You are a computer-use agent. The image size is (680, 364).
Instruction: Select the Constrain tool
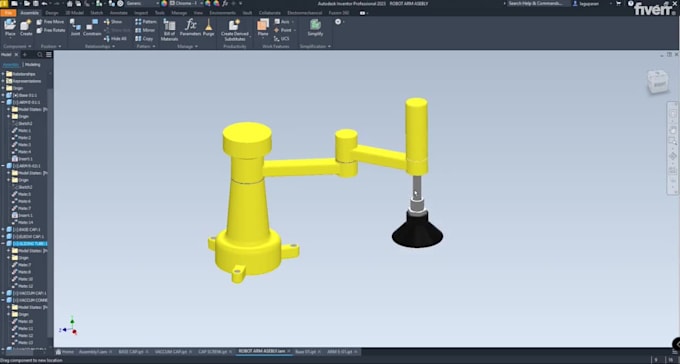(x=92, y=28)
